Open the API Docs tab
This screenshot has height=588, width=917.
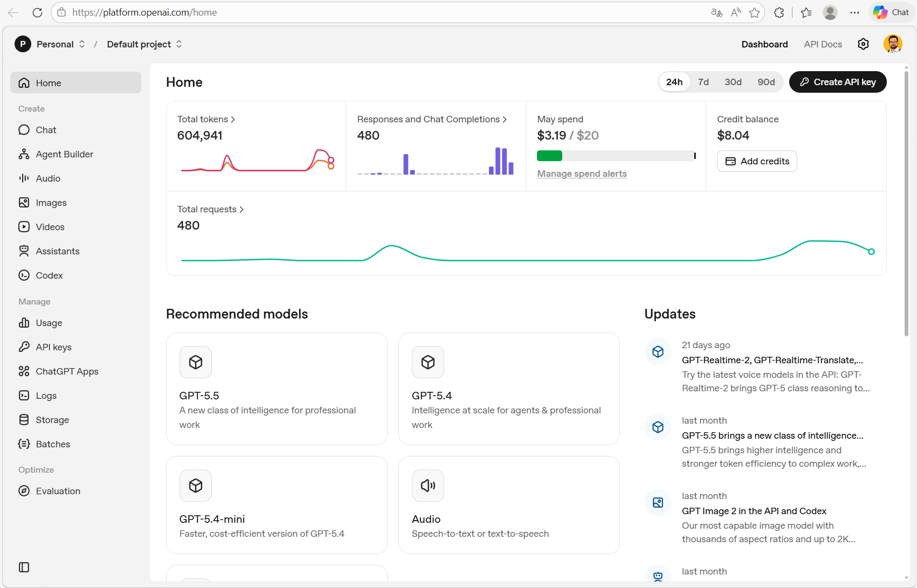click(x=823, y=44)
